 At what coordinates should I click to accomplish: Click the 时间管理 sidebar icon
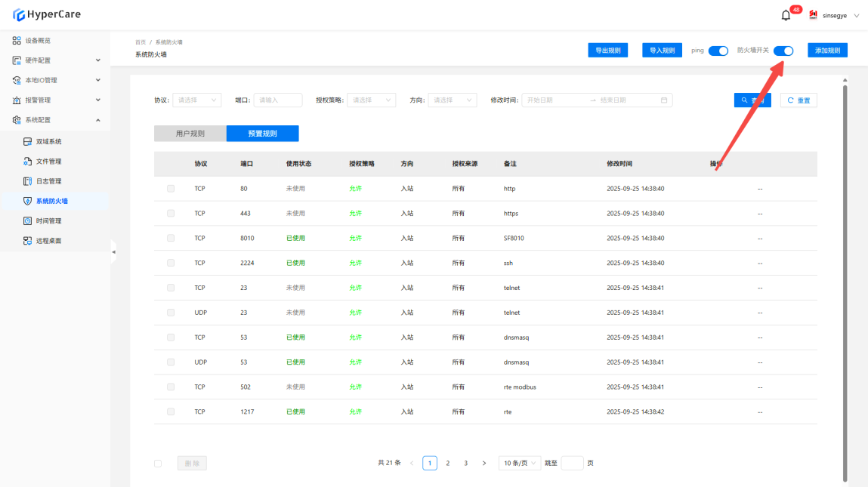pyautogui.click(x=27, y=221)
